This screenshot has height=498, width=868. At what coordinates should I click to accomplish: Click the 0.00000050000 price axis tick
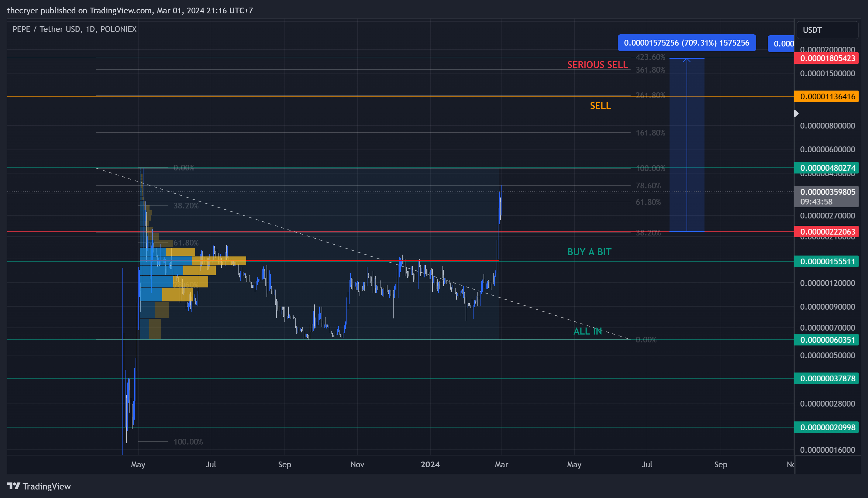[827, 355]
